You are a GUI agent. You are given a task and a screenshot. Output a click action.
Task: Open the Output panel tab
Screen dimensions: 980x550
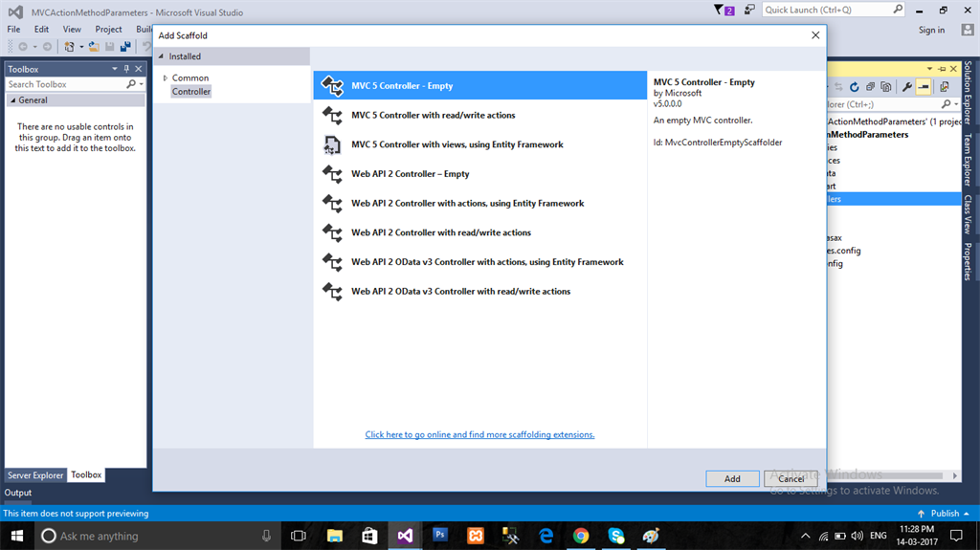click(18, 493)
